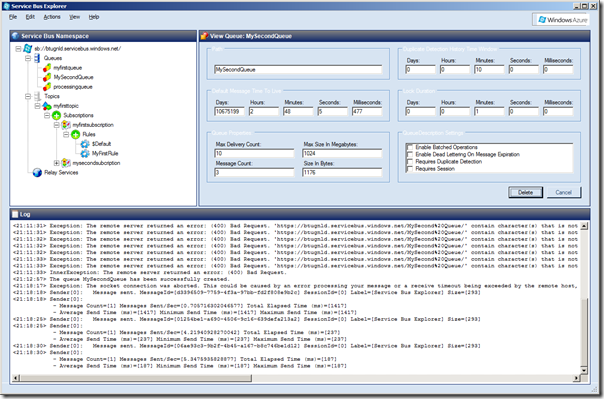Open the File menu
The width and height of the screenshot is (604, 399).
[13, 17]
